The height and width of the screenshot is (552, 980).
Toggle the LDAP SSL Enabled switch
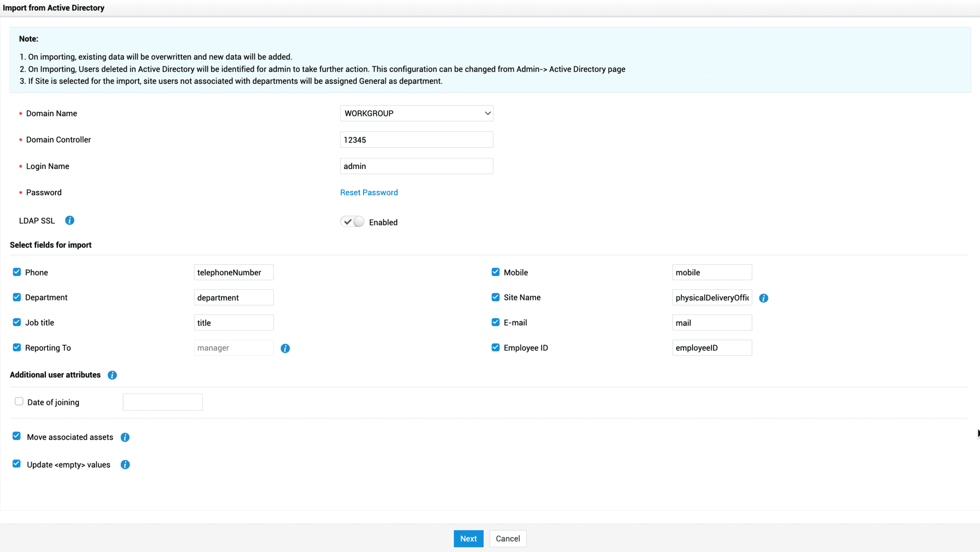click(x=352, y=222)
